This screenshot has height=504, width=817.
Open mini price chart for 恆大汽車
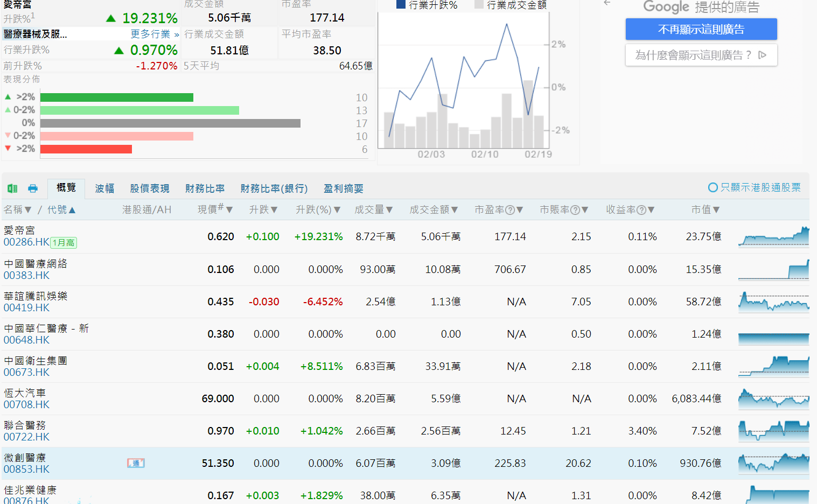(x=773, y=398)
